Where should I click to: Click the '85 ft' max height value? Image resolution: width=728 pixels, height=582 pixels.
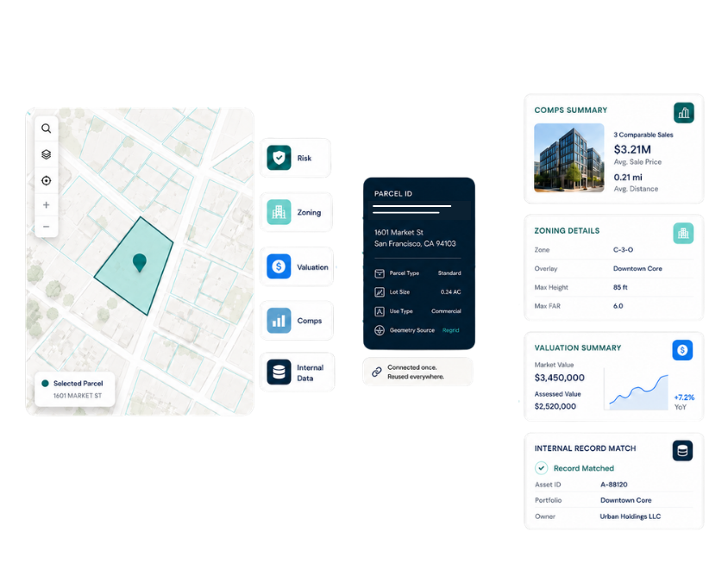pyautogui.click(x=620, y=287)
